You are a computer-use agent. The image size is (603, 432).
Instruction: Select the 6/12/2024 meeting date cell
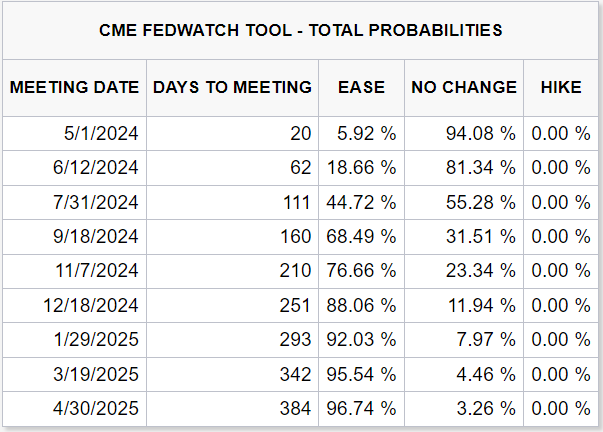(101, 168)
